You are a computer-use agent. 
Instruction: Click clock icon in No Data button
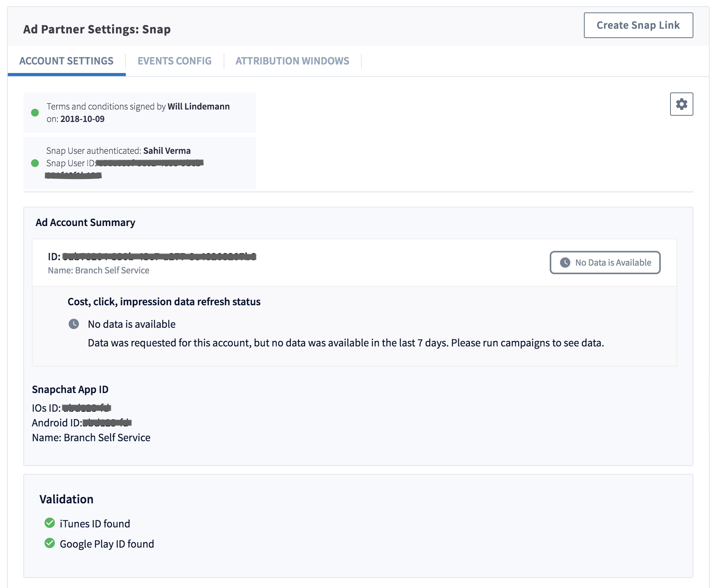point(565,263)
